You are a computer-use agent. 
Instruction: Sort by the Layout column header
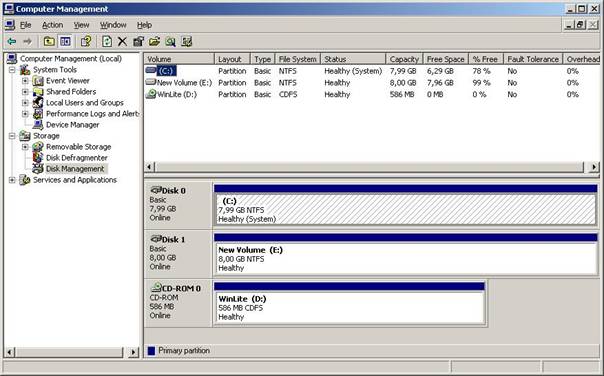pyautogui.click(x=232, y=59)
